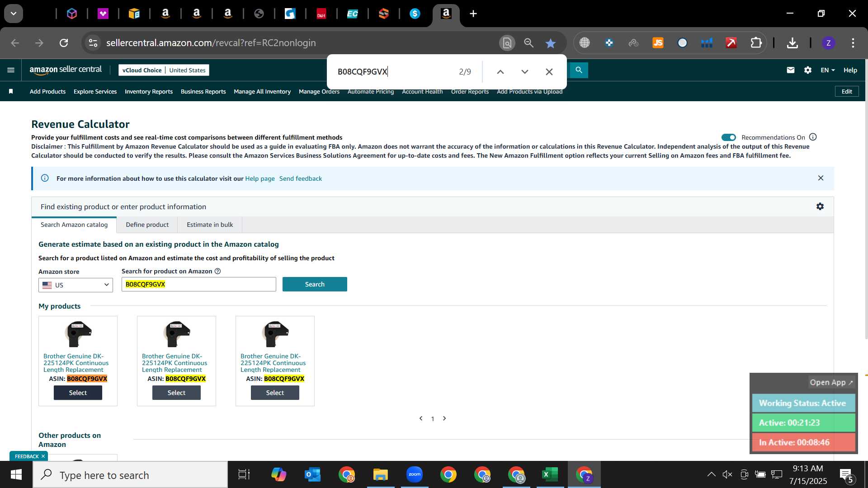The height and width of the screenshot is (488, 868).
Task: Open the Chrome three-dot menu
Action: [x=853, y=43]
